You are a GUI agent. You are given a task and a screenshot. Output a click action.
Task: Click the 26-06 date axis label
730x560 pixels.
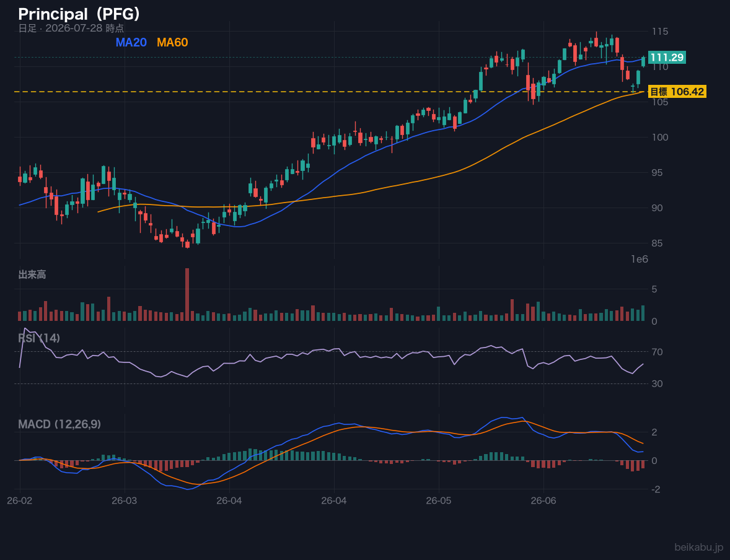[x=543, y=501]
